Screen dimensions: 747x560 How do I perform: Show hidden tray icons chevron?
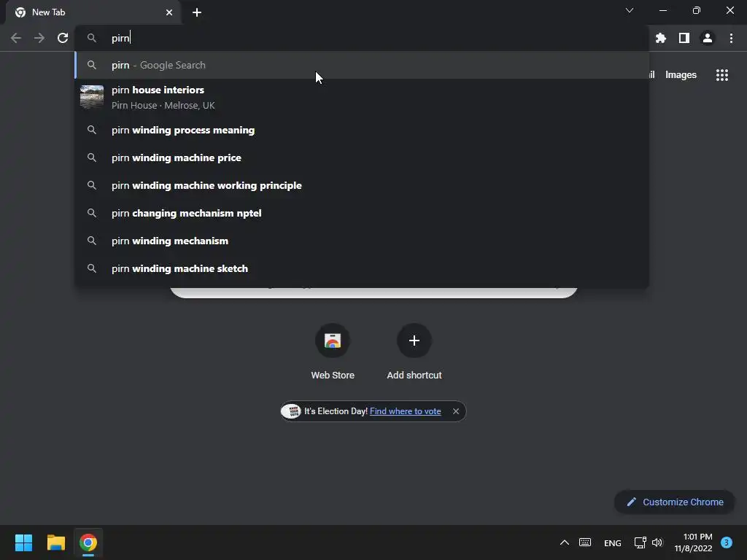pyautogui.click(x=565, y=542)
